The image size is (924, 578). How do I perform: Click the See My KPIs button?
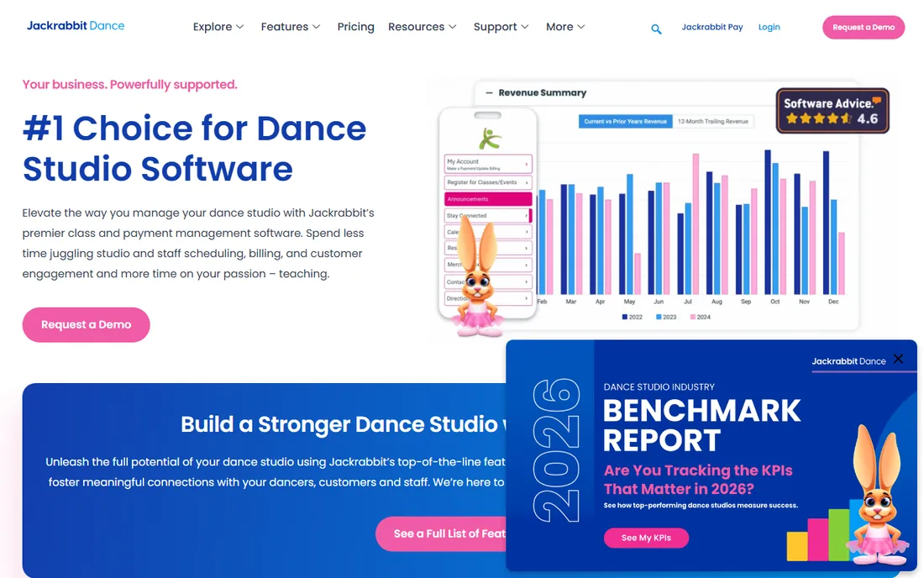point(646,538)
